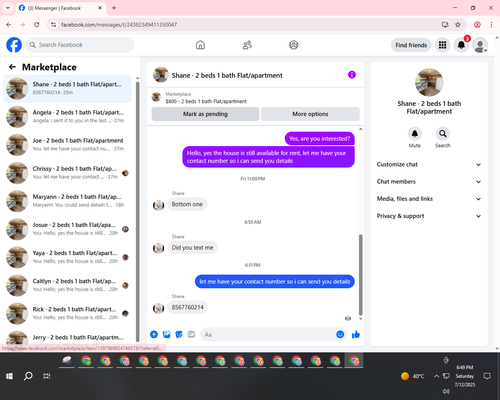This screenshot has width=500, height=400.
Task: Open the browser three-dot menu
Action: click(x=491, y=25)
